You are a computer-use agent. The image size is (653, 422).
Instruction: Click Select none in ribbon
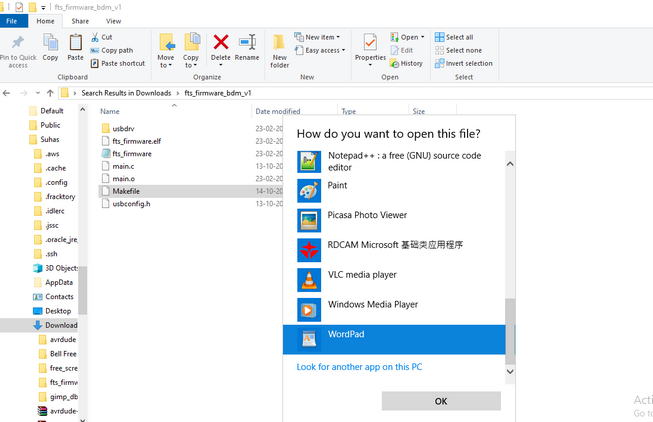458,50
